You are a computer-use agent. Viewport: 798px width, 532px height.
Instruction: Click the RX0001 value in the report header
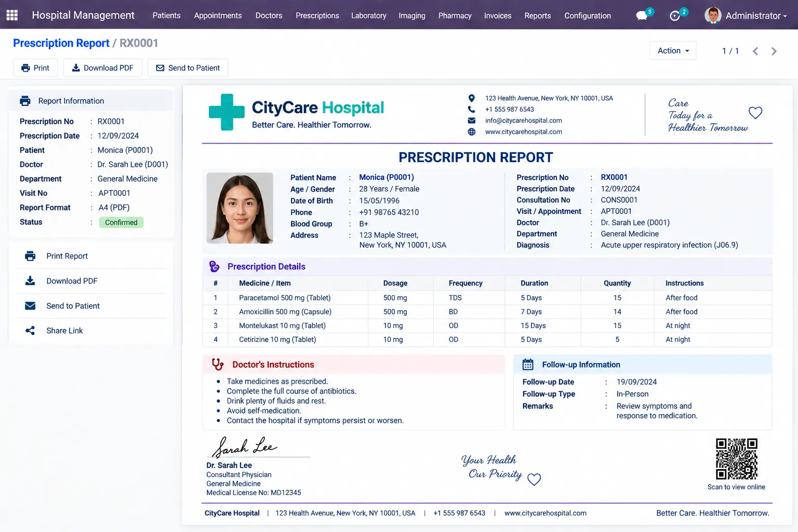pyautogui.click(x=614, y=177)
